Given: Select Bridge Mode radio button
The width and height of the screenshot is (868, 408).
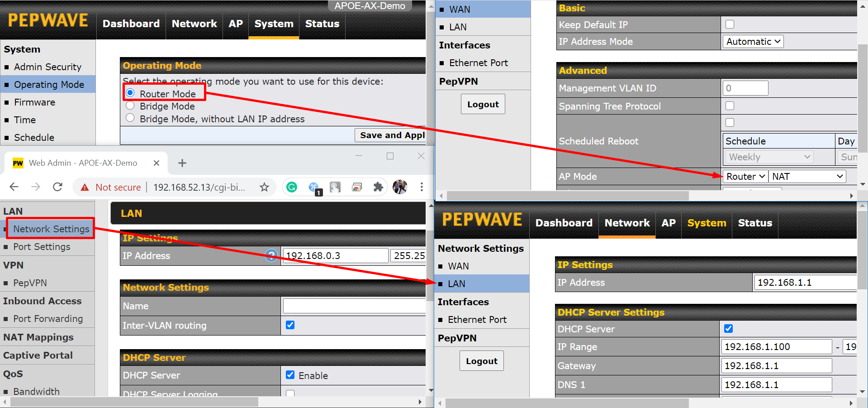Looking at the screenshot, I should tap(130, 106).
